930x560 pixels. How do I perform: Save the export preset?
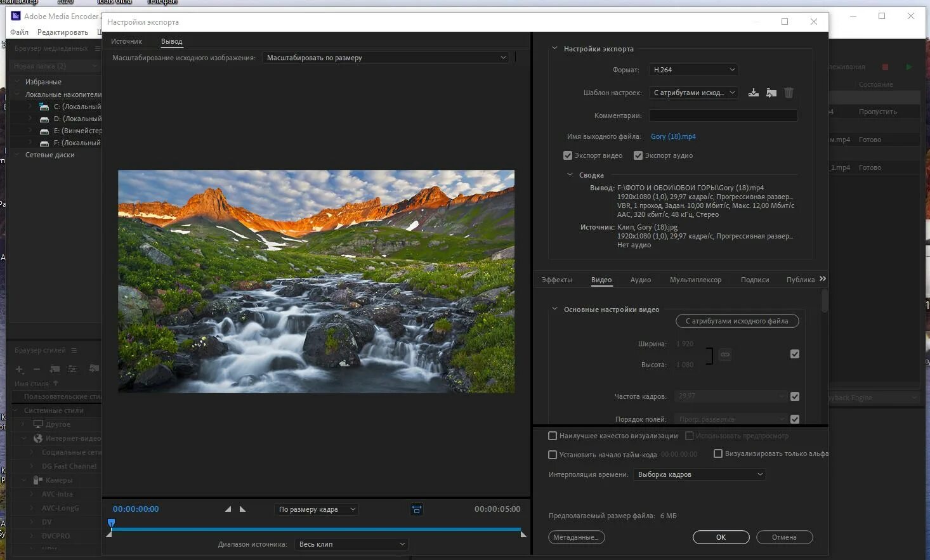click(753, 93)
